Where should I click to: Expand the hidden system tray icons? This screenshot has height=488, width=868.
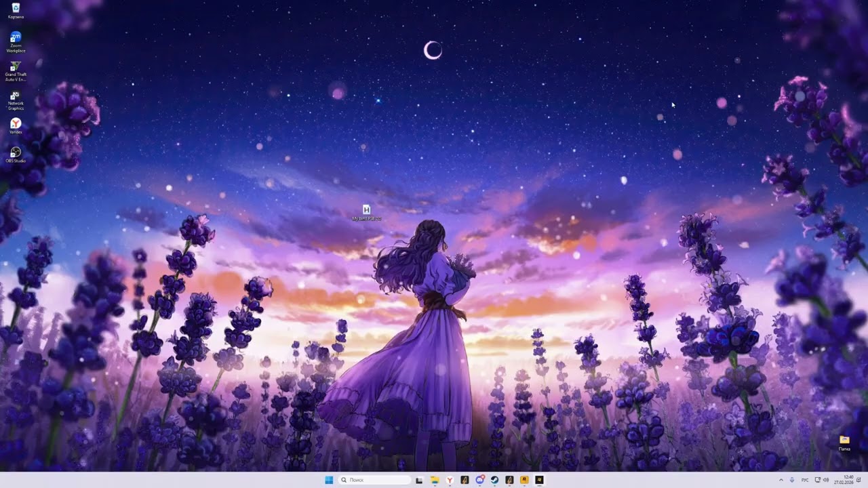pos(781,480)
